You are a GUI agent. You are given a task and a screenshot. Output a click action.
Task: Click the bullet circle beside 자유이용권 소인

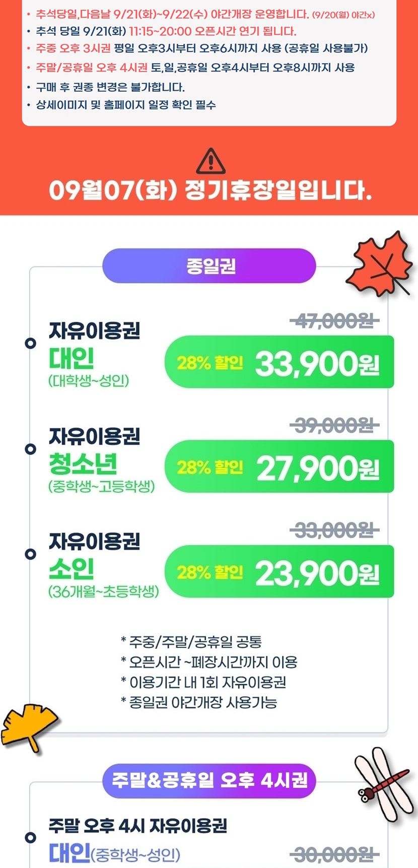point(31,554)
